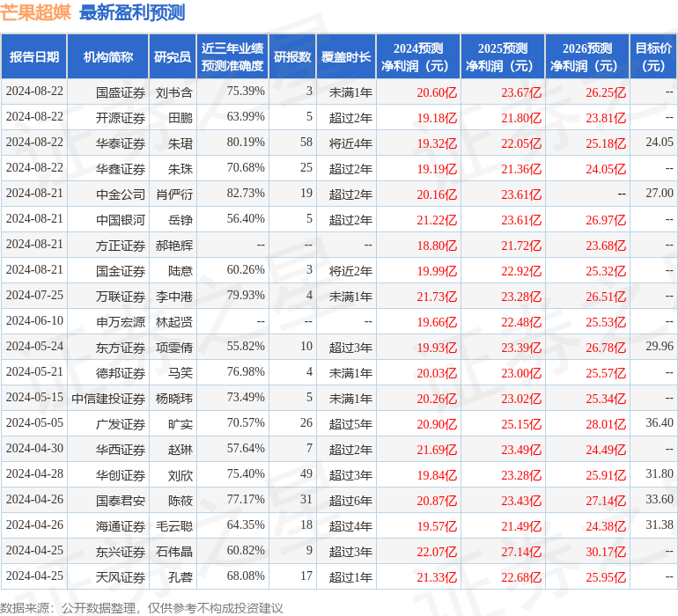Select target price 31.80

tap(660, 473)
